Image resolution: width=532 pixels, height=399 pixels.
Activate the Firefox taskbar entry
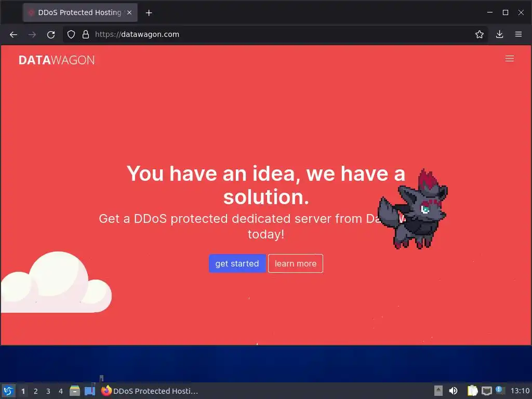pos(150,391)
